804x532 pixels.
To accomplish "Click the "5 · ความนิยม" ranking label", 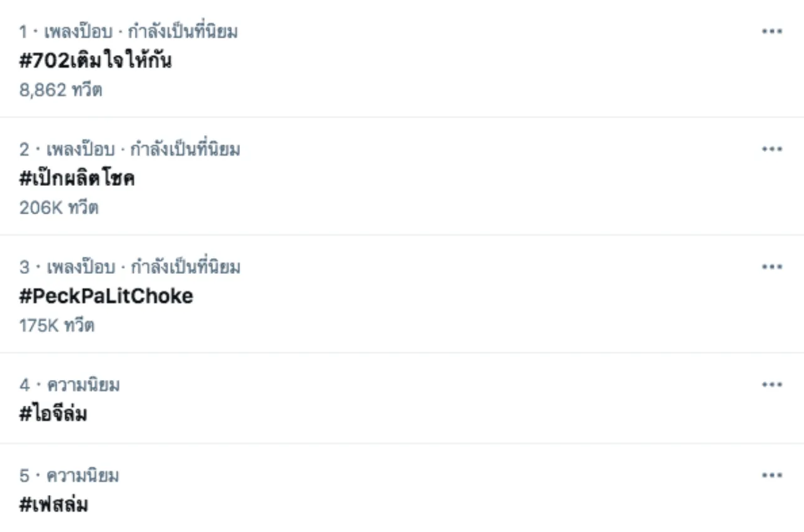I will pyautogui.click(x=69, y=475).
